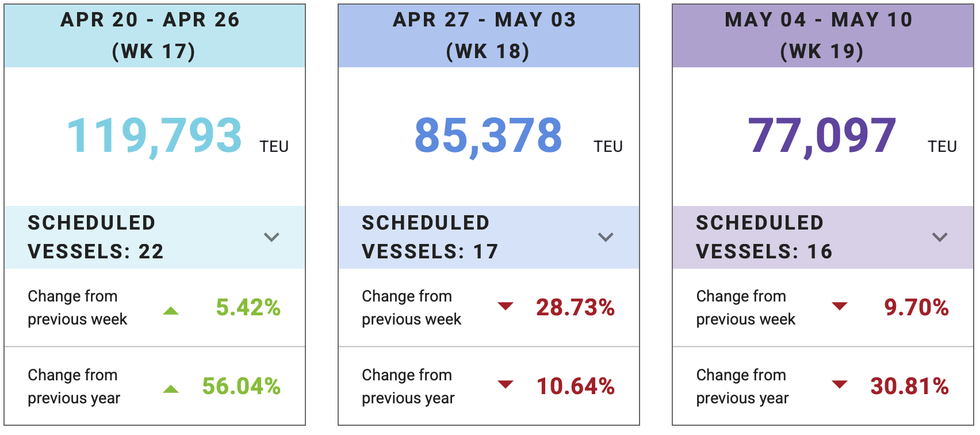The height and width of the screenshot is (435, 980).
Task: Select the Apr 20 - Apr 26 header
Action: coord(154,36)
